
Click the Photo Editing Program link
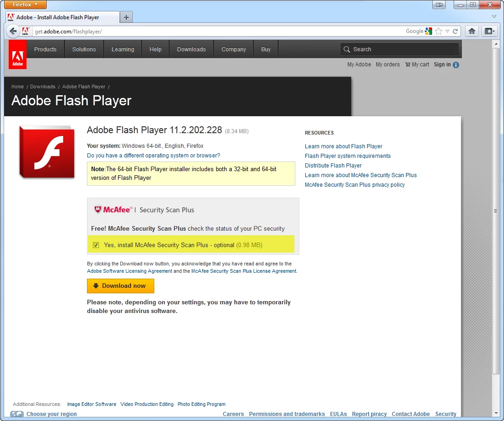pos(201,404)
